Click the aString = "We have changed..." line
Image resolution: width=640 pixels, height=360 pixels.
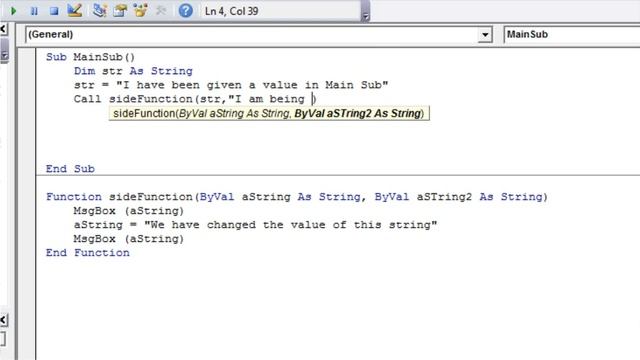[256, 224]
